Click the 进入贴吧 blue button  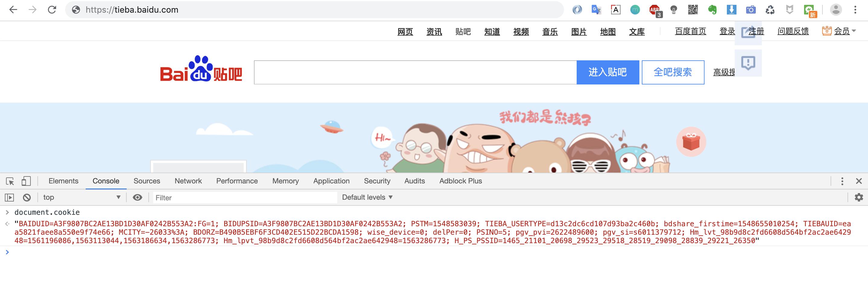607,72
